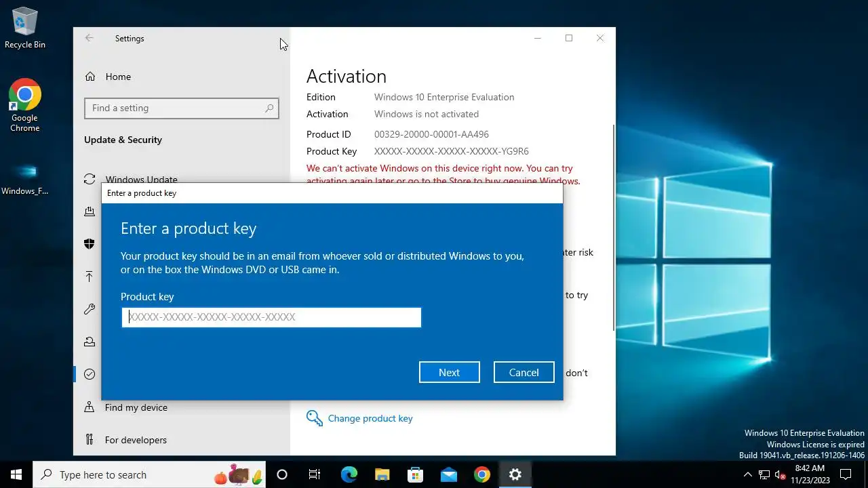Click Next in the product key dialog
The height and width of the screenshot is (488, 868).
tap(450, 372)
